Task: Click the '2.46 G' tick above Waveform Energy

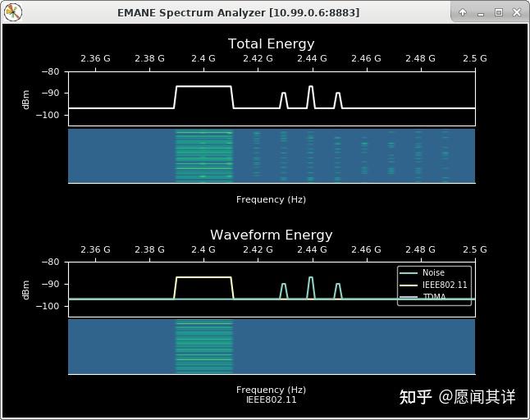Action: point(366,249)
